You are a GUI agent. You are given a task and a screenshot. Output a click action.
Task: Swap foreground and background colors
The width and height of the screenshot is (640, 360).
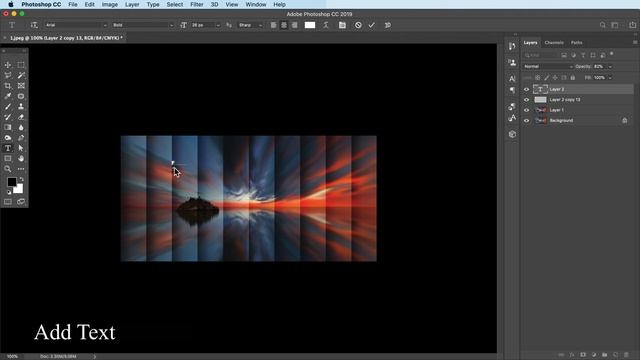(x=21, y=179)
